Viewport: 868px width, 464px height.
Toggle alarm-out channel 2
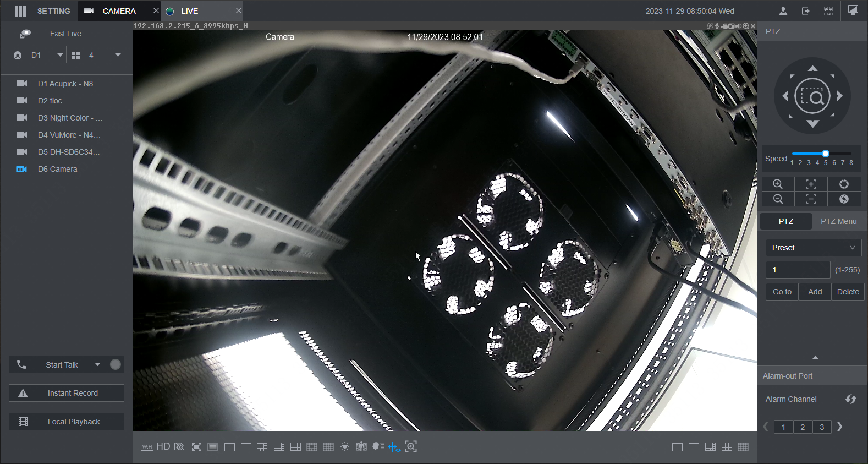click(803, 427)
